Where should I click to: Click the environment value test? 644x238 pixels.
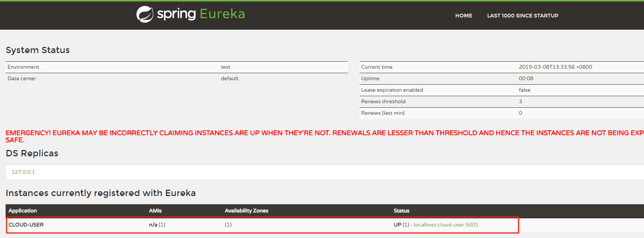(x=225, y=67)
